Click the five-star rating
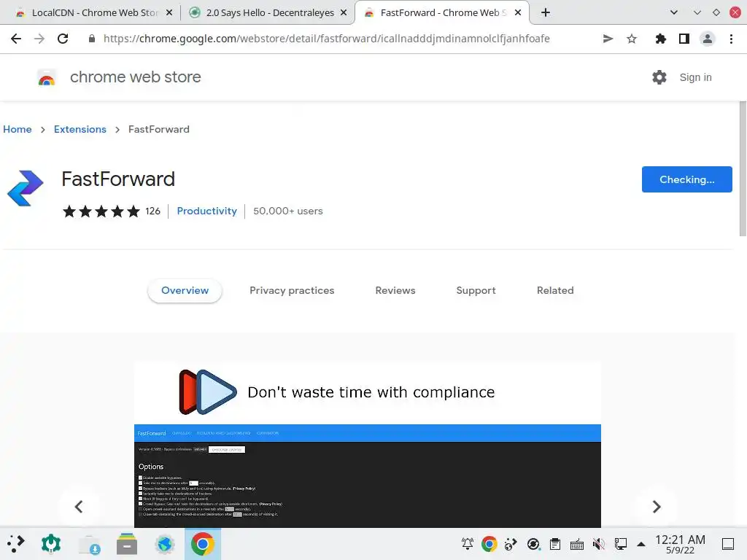The image size is (747, 560). [101, 211]
